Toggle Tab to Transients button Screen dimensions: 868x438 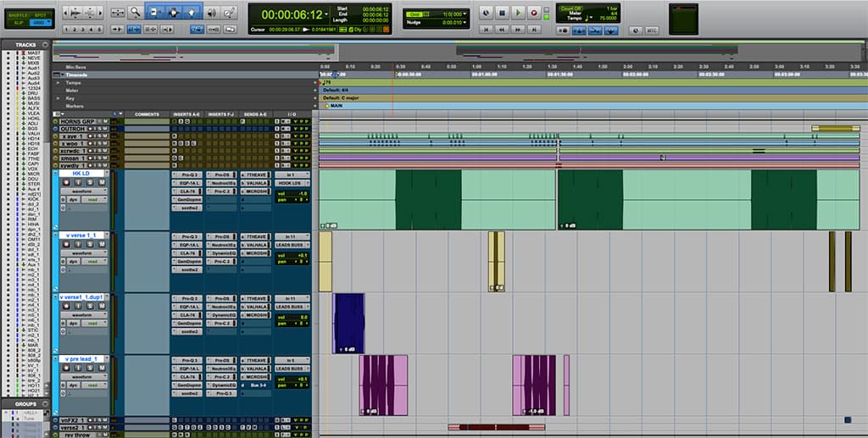tap(117, 30)
